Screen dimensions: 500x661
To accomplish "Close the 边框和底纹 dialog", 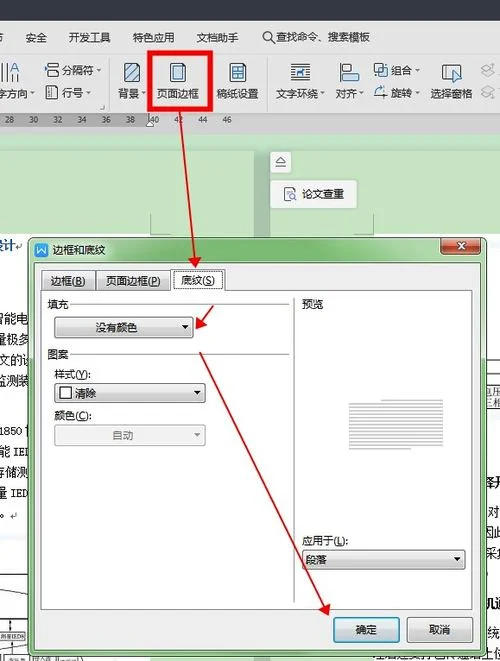I will [460, 246].
